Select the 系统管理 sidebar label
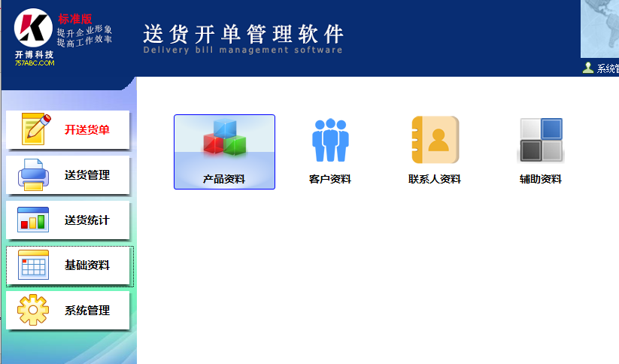619x364 pixels. 87,311
